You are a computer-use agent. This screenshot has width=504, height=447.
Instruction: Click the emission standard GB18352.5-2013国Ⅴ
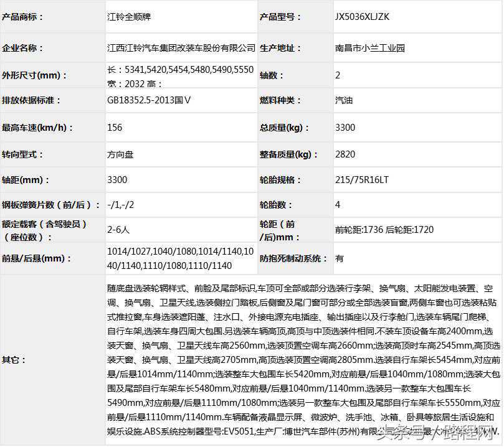[149, 100]
